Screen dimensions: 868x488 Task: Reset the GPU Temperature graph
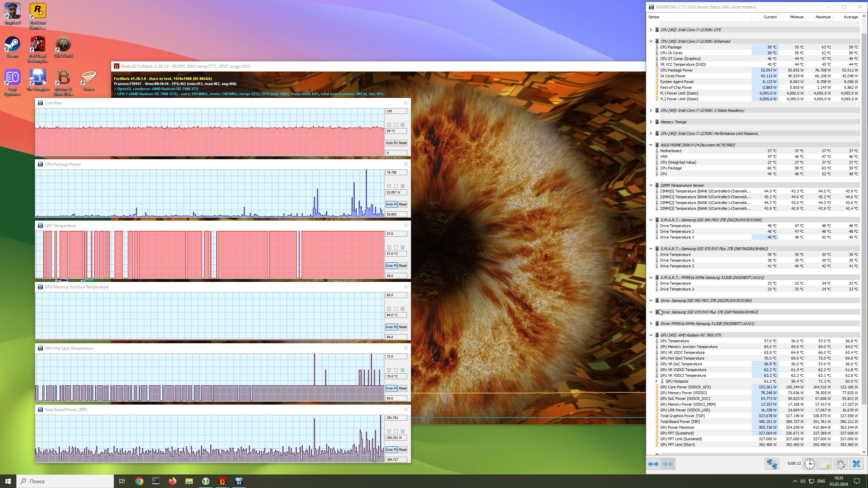403,266
